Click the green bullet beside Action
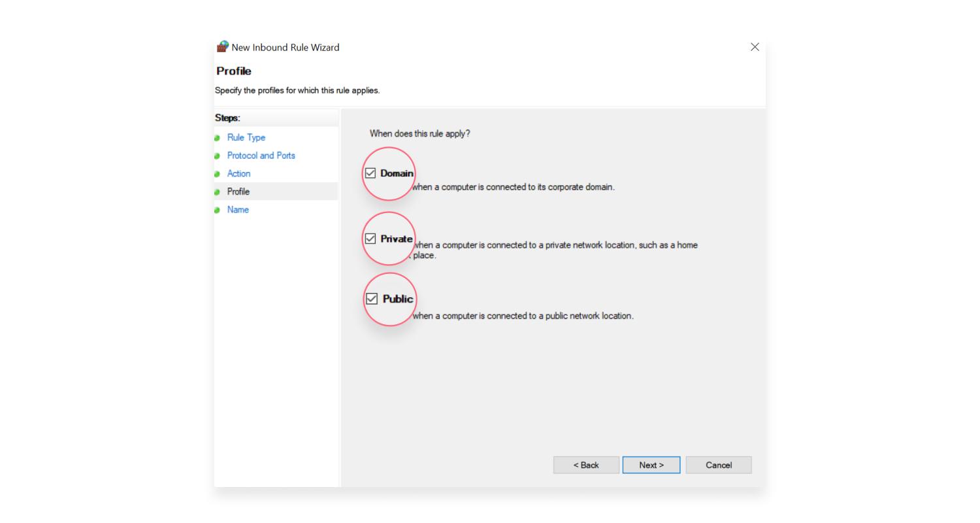This screenshot has width=980, height=523. point(217,174)
